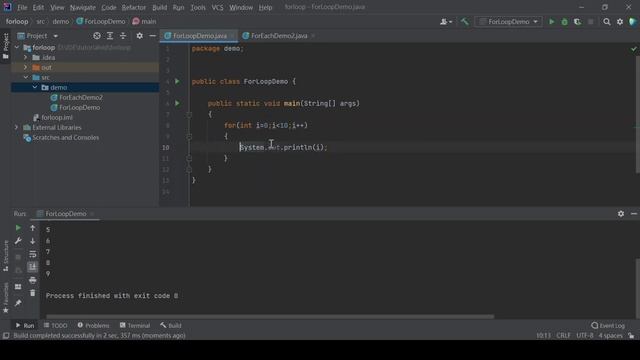Image resolution: width=640 pixels, height=360 pixels.
Task: Click run gutter icon beside main method
Action: pos(177,103)
